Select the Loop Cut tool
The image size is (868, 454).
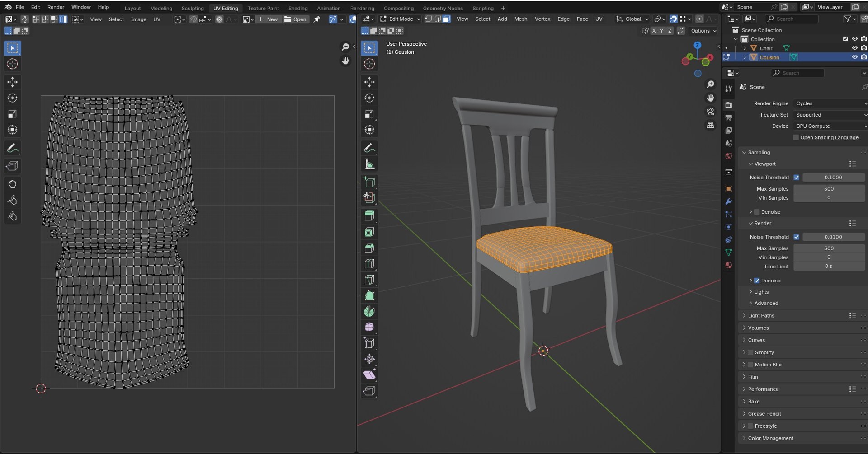tap(369, 263)
